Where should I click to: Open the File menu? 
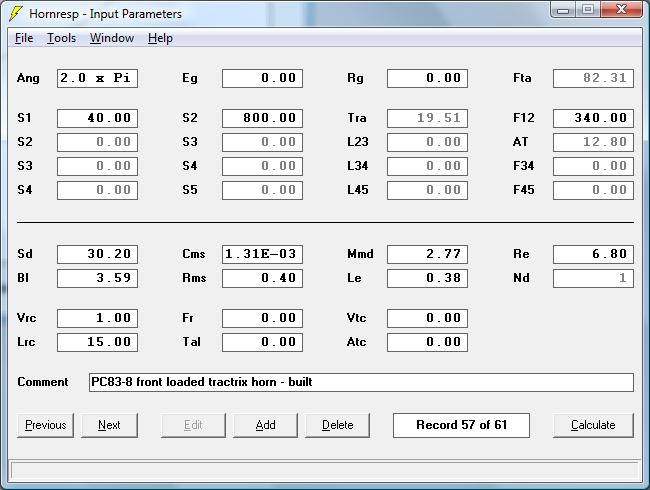pyautogui.click(x=24, y=38)
